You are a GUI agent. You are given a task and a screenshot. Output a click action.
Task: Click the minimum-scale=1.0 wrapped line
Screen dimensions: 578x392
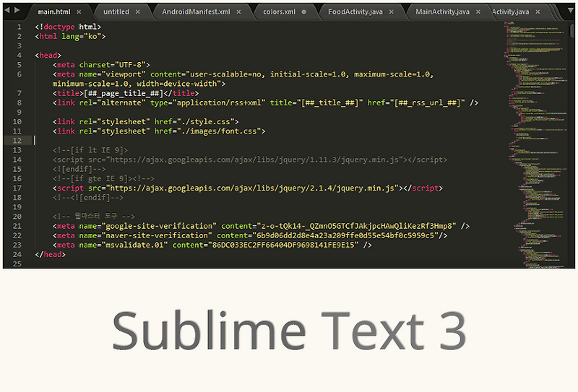[x=139, y=84]
